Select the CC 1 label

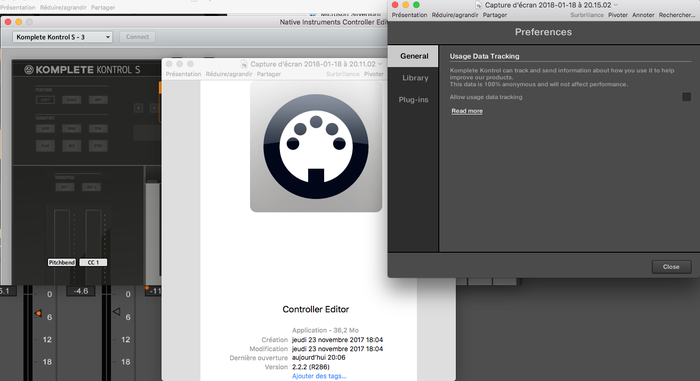(x=93, y=262)
